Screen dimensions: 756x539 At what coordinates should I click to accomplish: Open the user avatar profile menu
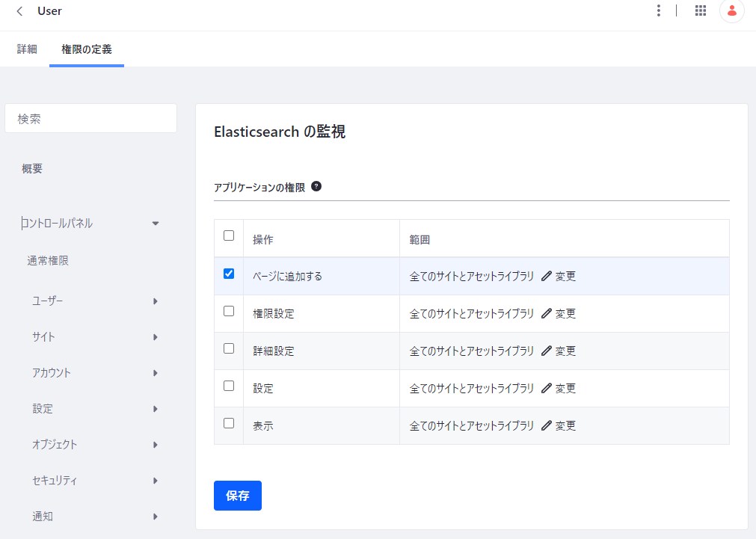pyautogui.click(x=732, y=10)
